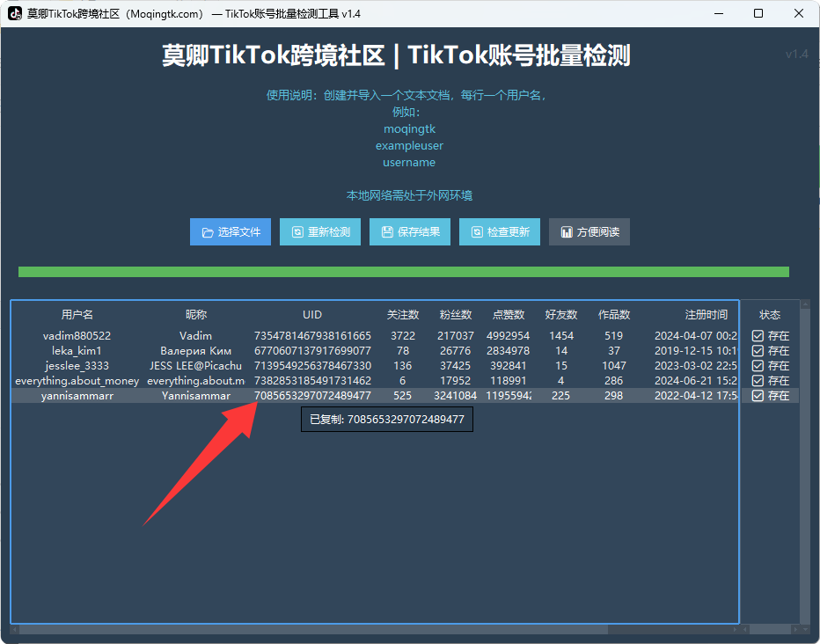This screenshot has height=644, width=820.
Task: Select the jesslee_3333 username row
Action: coord(77,366)
